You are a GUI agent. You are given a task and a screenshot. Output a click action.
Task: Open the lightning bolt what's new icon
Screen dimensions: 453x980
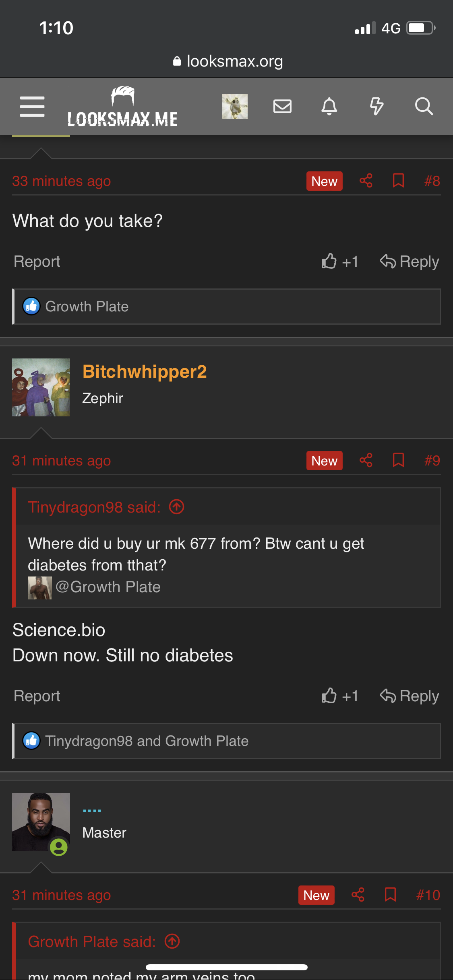pos(376,107)
